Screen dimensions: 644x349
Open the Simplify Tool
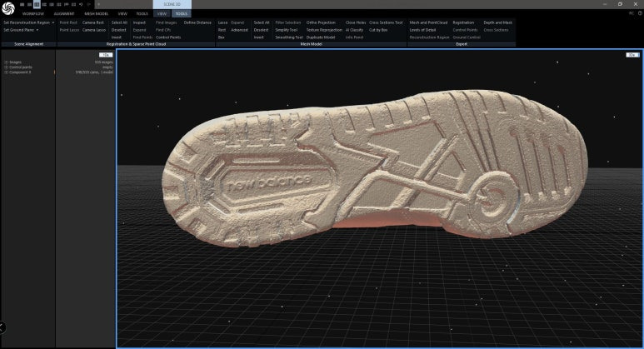tap(286, 30)
